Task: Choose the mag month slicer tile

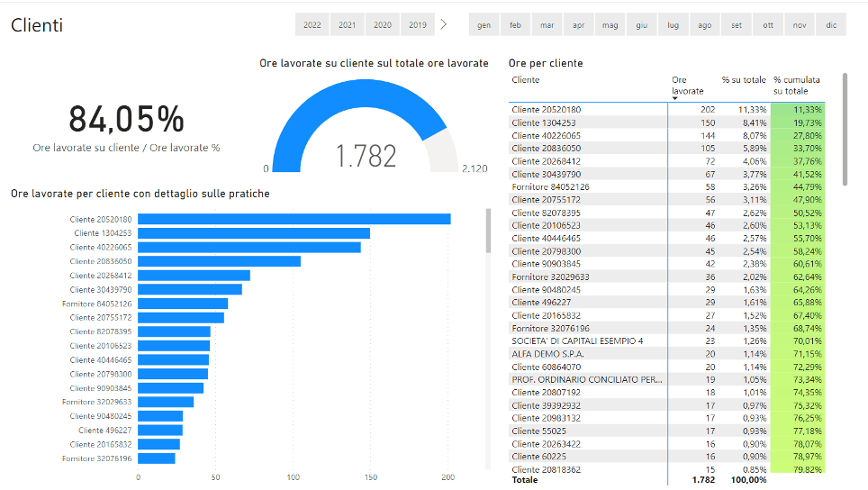Action: [610, 25]
